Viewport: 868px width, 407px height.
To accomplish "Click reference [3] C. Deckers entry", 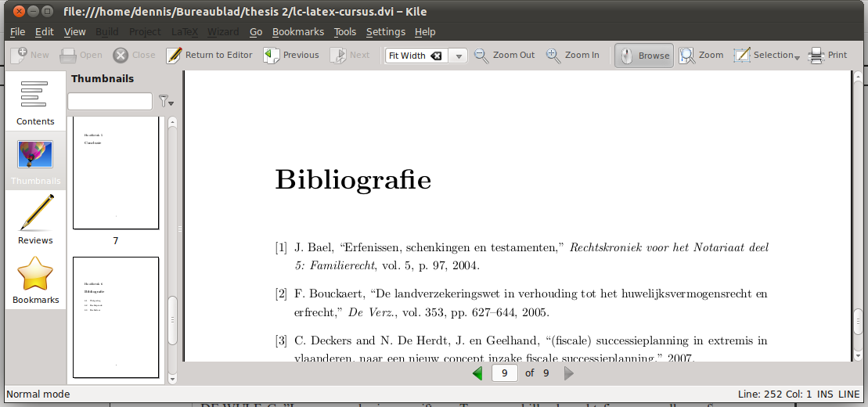I will click(x=521, y=348).
